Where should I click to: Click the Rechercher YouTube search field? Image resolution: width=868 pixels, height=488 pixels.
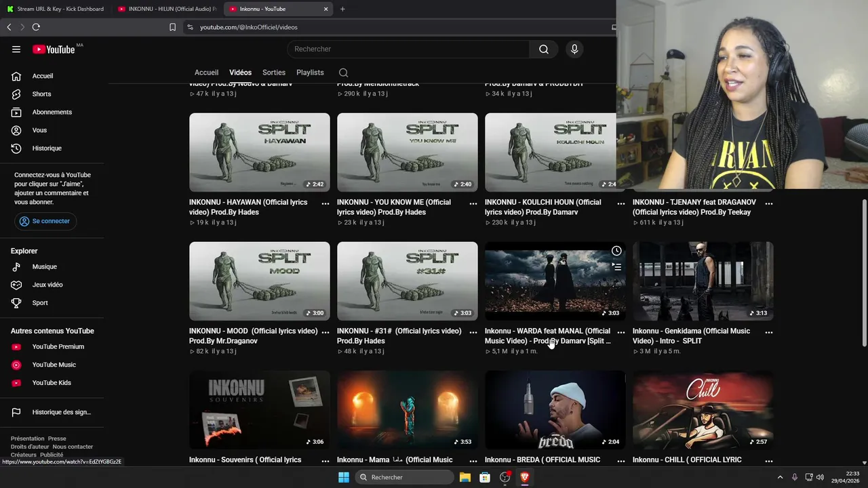point(408,49)
